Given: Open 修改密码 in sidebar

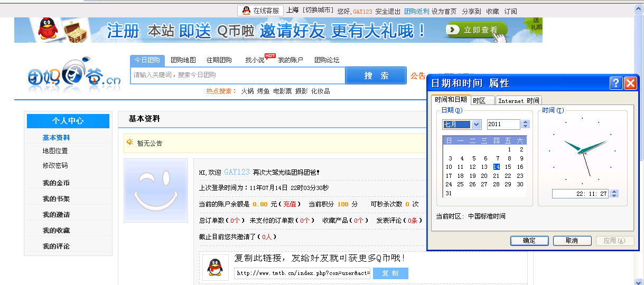Looking at the screenshot, I should (55, 166).
